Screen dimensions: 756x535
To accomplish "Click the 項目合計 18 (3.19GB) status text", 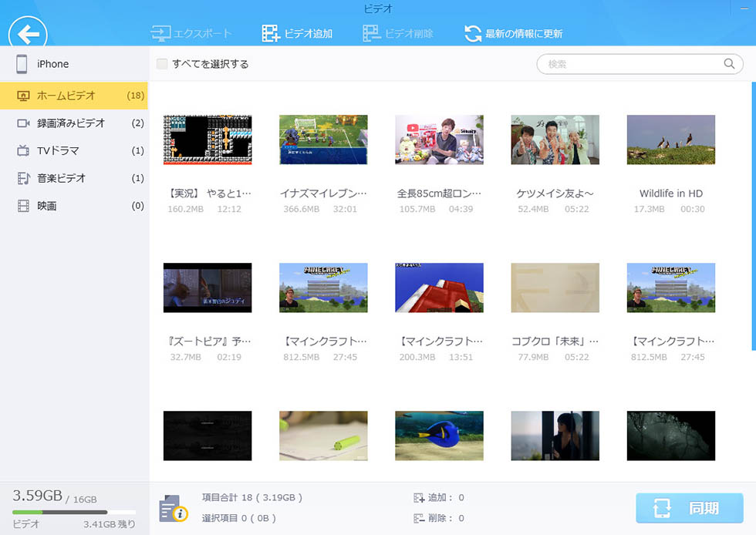I will tap(252, 497).
